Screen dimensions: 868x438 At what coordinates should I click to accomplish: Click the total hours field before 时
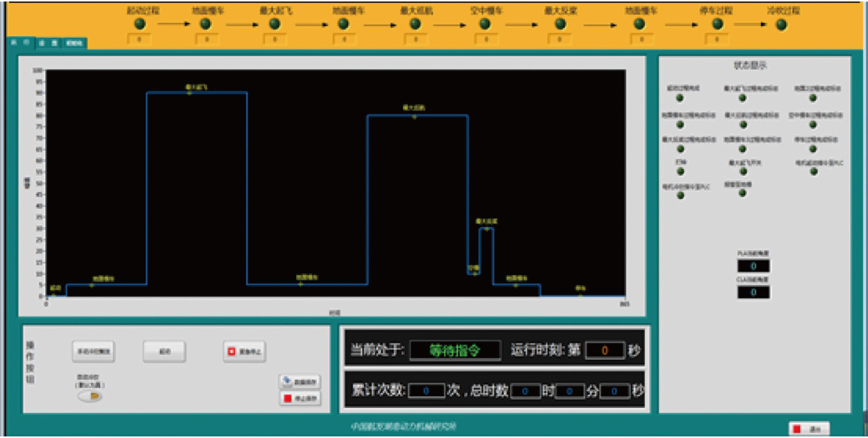tap(525, 391)
